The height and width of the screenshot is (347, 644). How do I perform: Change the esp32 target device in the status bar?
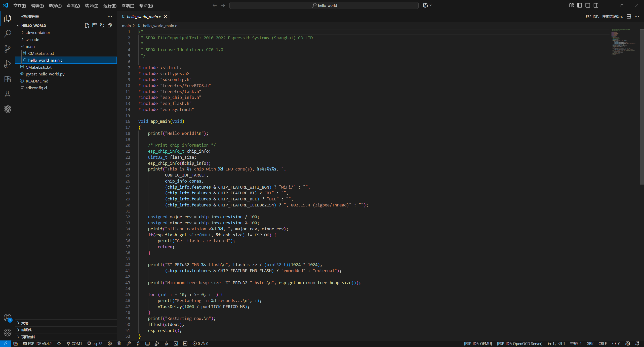(x=95, y=343)
